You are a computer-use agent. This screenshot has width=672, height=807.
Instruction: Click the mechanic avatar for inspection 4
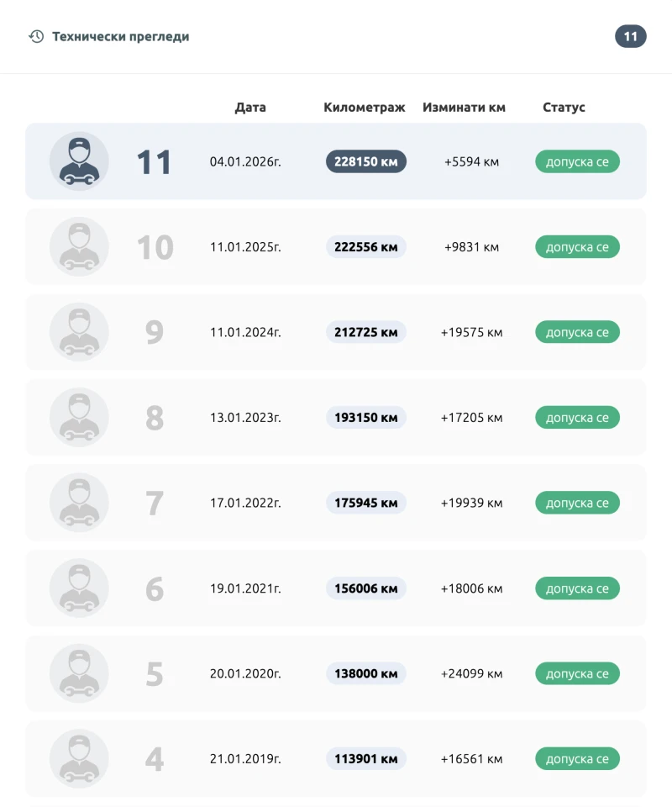(x=79, y=758)
